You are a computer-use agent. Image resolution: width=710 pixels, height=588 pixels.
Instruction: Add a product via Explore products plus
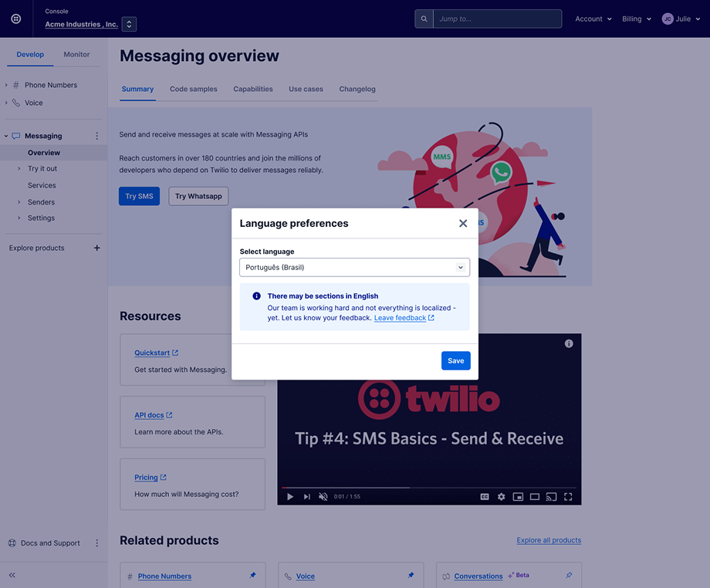click(97, 248)
